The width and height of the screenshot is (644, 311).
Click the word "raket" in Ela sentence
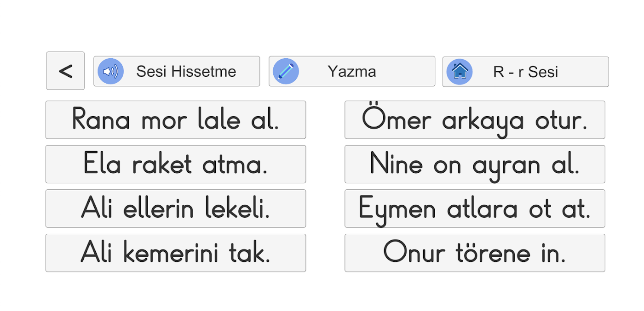(161, 164)
